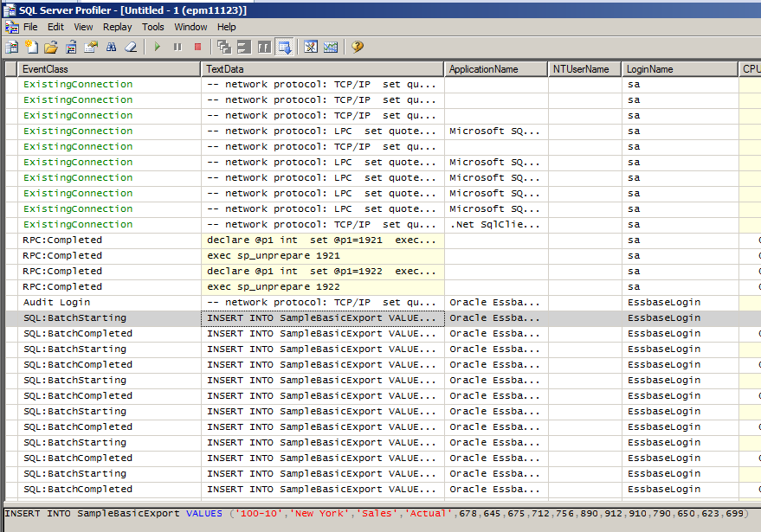Image resolution: width=761 pixels, height=532 pixels.
Task: Open Performance Monitor toolbar icon
Action: [331, 47]
